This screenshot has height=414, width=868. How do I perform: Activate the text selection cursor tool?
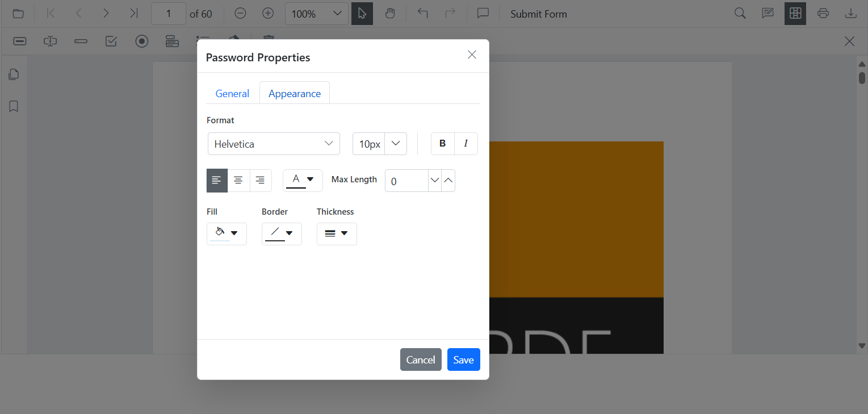coord(362,14)
